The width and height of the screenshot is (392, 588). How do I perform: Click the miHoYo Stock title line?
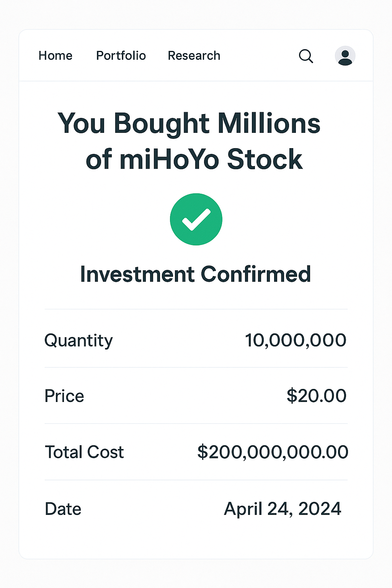pyautogui.click(x=194, y=159)
